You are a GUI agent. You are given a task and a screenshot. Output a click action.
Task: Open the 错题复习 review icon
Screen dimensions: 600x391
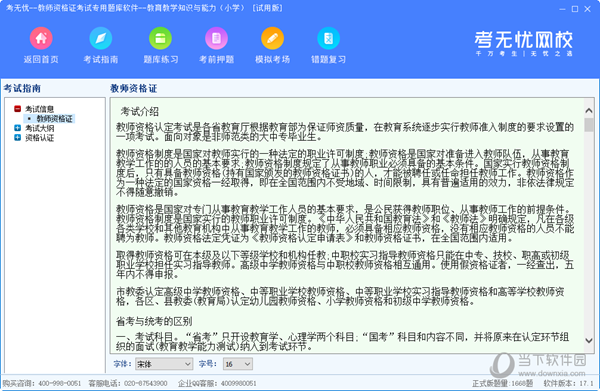tap(328, 38)
